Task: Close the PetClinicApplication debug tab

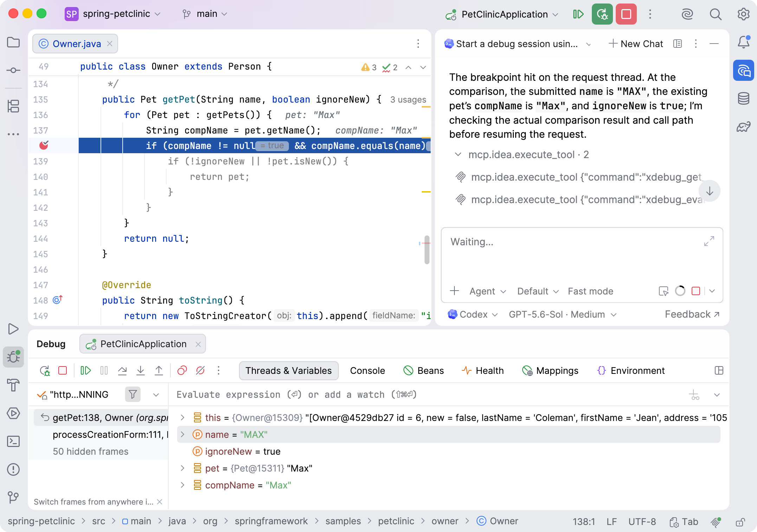Action: click(x=198, y=344)
